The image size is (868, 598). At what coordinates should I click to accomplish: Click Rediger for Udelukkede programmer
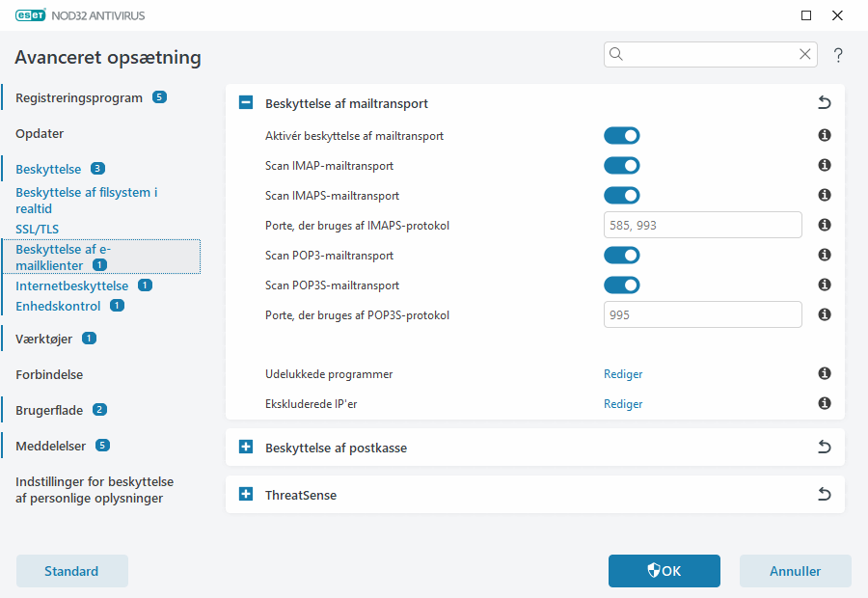click(x=623, y=374)
